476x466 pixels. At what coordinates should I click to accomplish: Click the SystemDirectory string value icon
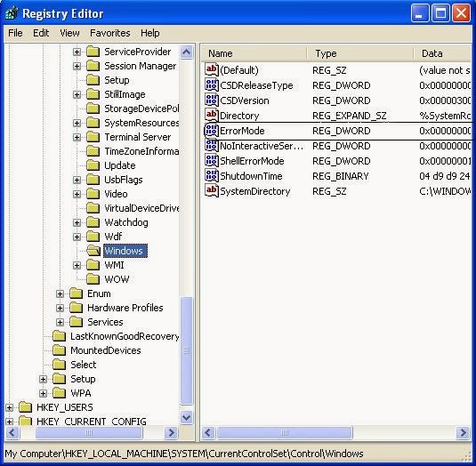tap(211, 191)
